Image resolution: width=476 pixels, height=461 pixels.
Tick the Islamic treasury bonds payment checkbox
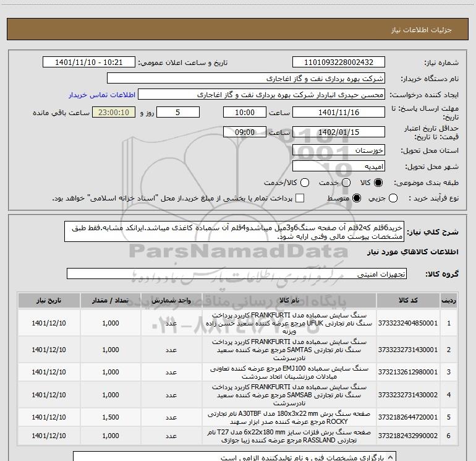click(300, 198)
